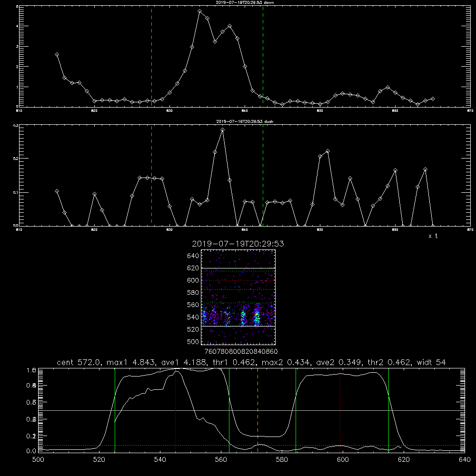Click the '560' y-axis label beside the spectrogram
Viewport: 476px width, 476px height.
(x=193, y=305)
